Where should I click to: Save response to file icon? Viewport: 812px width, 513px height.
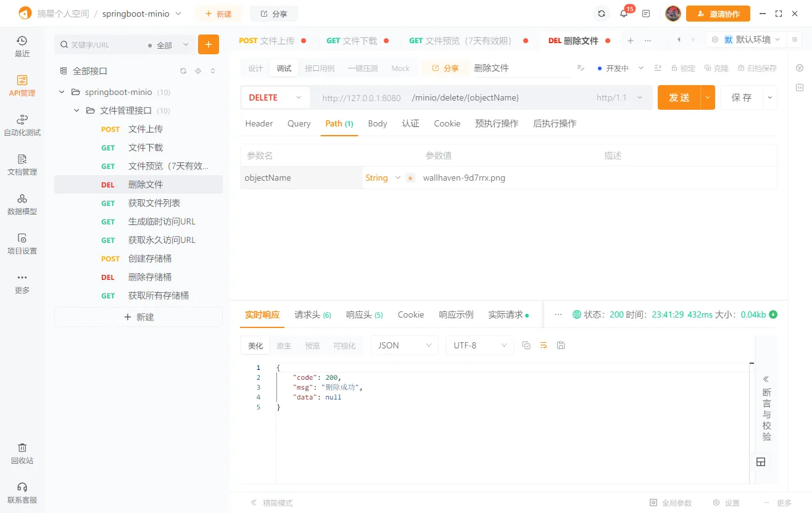tap(561, 345)
